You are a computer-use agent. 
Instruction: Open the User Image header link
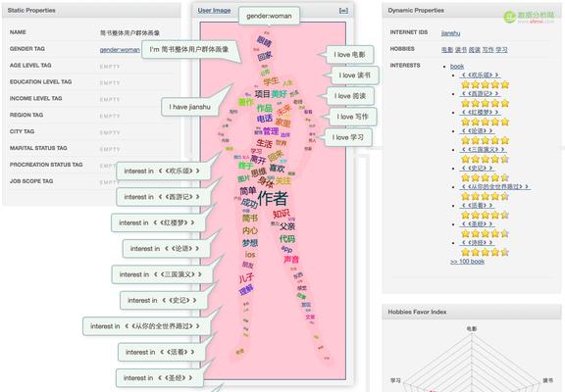(x=214, y=11)
